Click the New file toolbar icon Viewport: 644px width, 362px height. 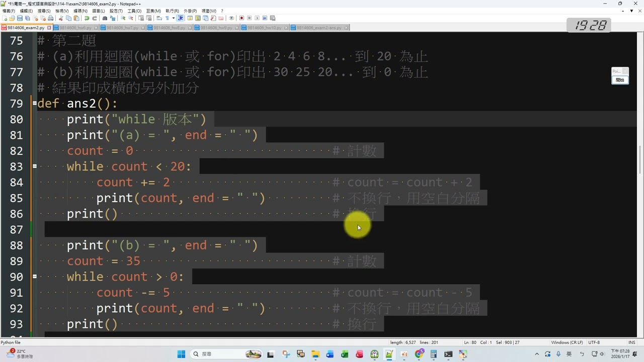(x=5, y=18)
